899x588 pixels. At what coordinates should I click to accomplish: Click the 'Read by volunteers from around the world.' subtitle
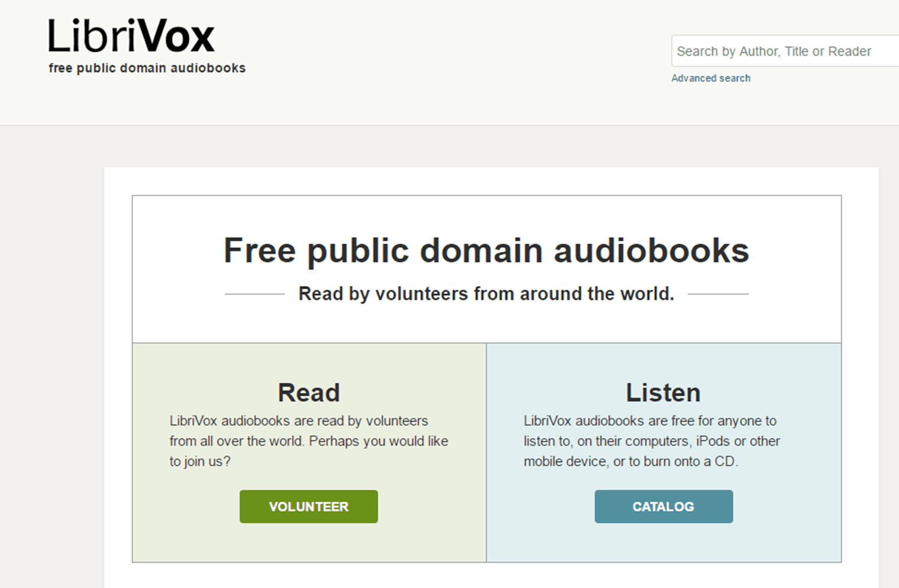(x=486, y=293)
